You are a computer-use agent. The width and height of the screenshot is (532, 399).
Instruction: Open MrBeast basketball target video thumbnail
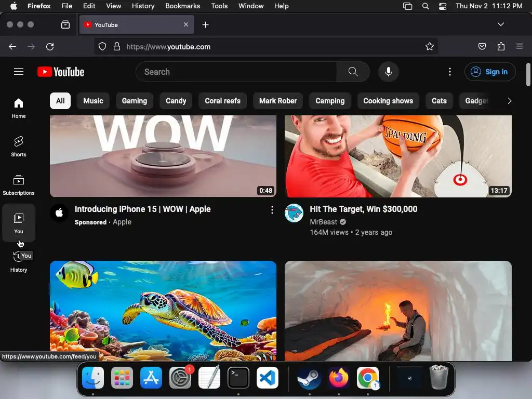398,156
